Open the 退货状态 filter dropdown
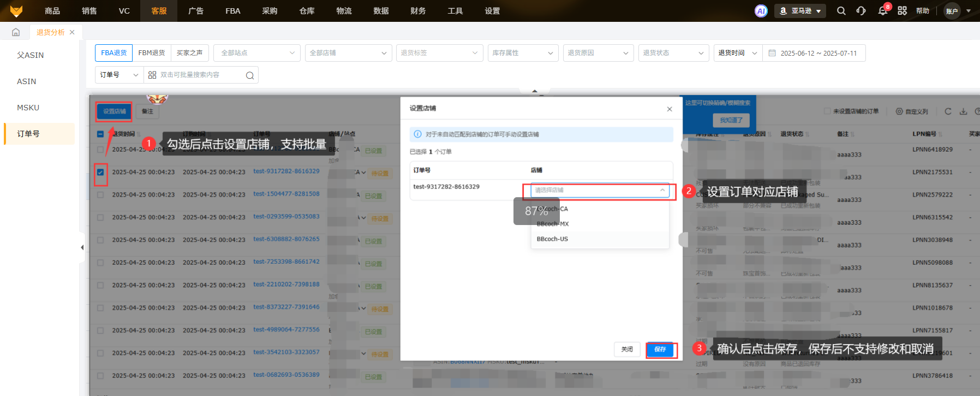Screen dimensions: 980x396 point(674,53)
